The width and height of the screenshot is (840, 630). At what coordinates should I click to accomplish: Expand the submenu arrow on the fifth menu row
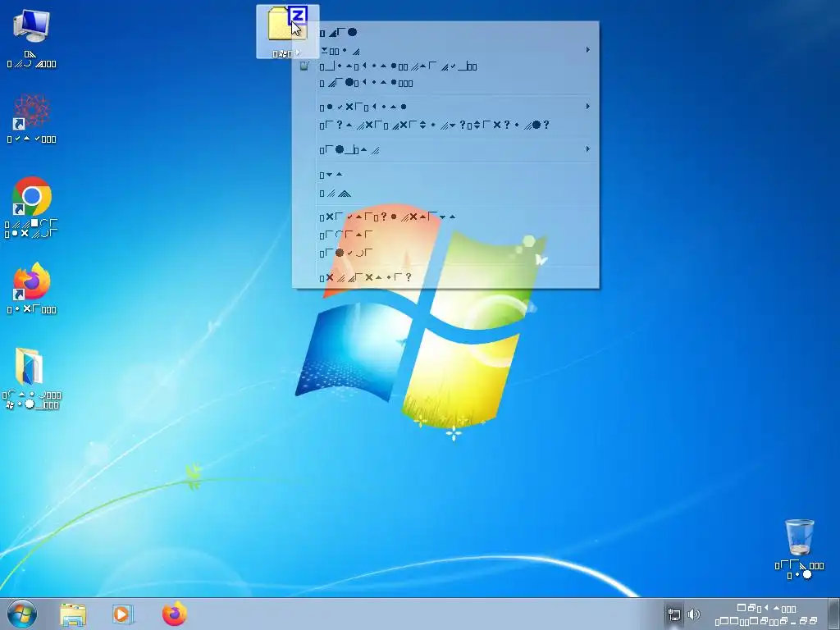587,106
